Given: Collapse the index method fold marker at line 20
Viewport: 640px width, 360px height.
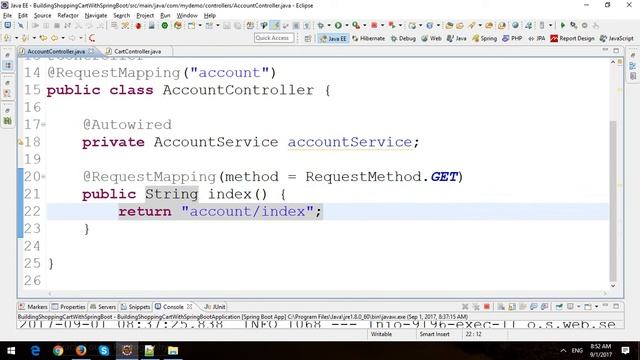Looking at the screenshot, I should 43,177.
